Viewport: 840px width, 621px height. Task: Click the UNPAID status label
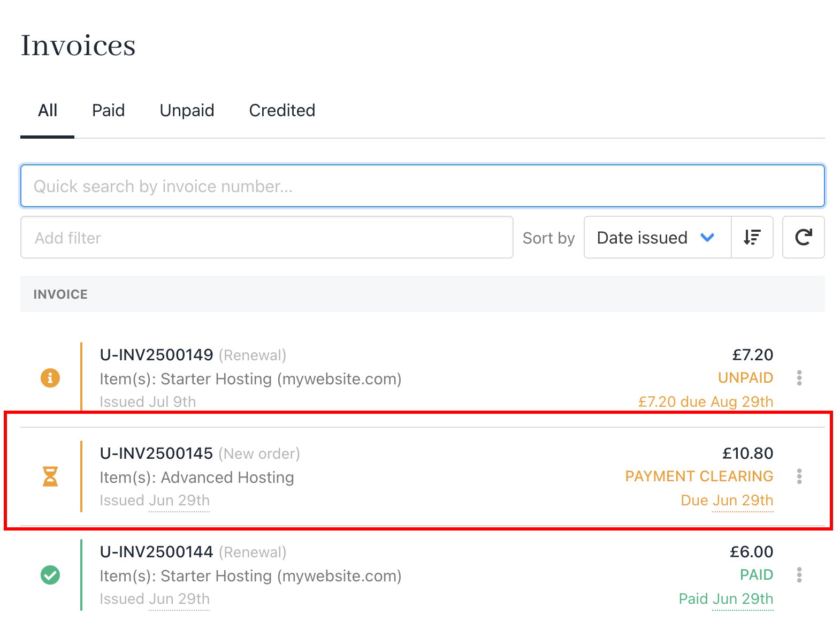(746, 378)
